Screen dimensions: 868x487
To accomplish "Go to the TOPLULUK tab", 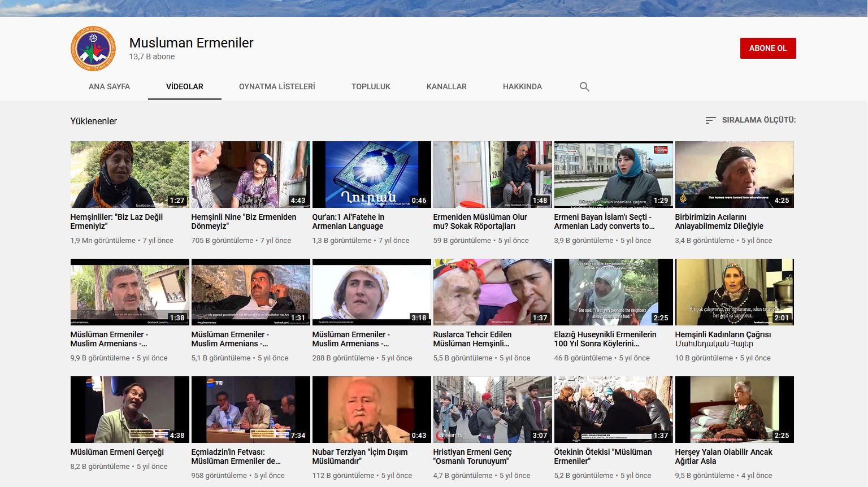I will (x=371, y=86).
